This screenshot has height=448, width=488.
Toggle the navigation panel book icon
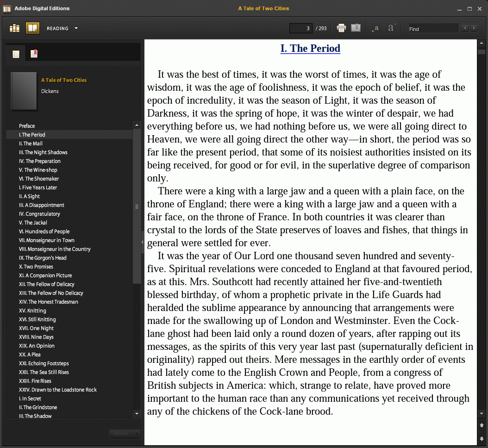point(356,28)
